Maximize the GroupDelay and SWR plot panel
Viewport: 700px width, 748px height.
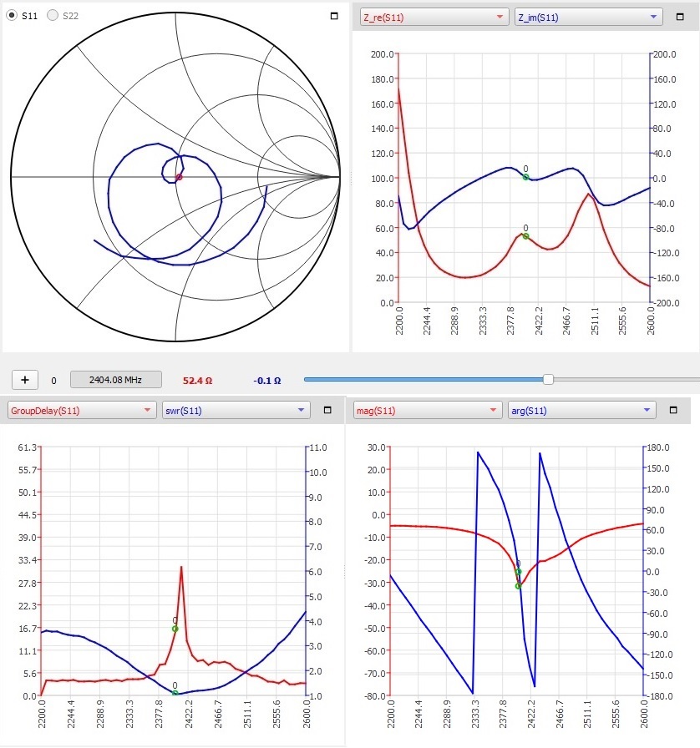[x=327, y=410]
